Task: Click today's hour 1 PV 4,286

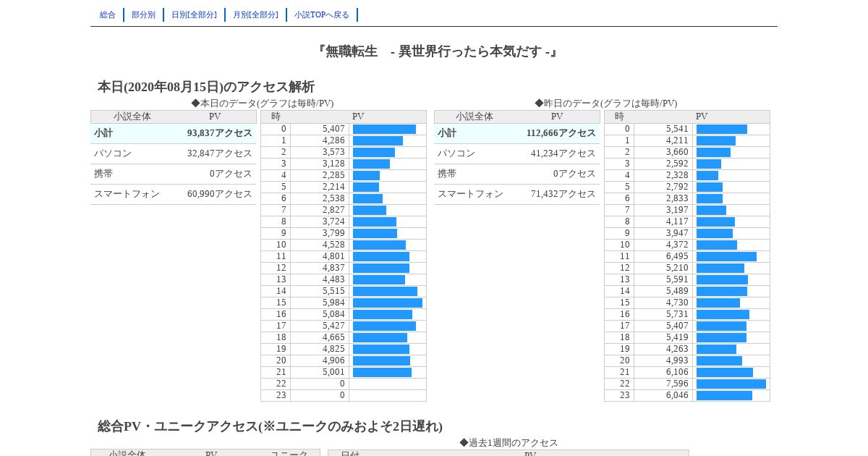Action: 333,140
